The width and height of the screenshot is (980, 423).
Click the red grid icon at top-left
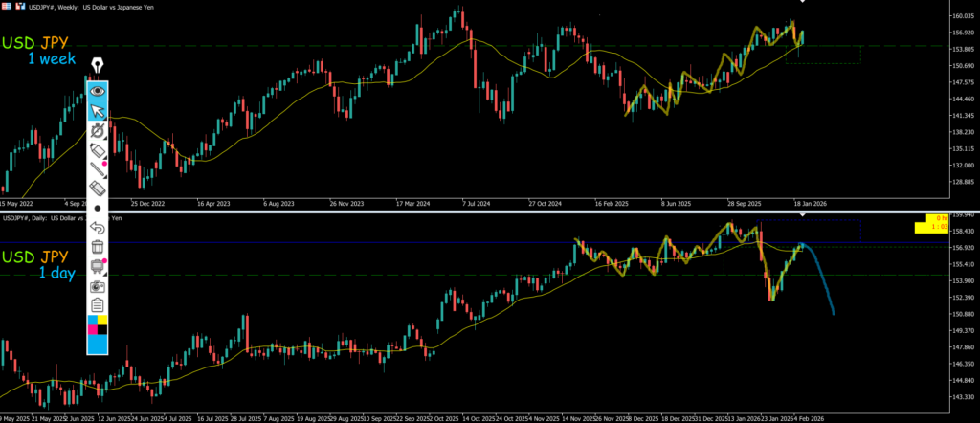(x=6, y=5)
